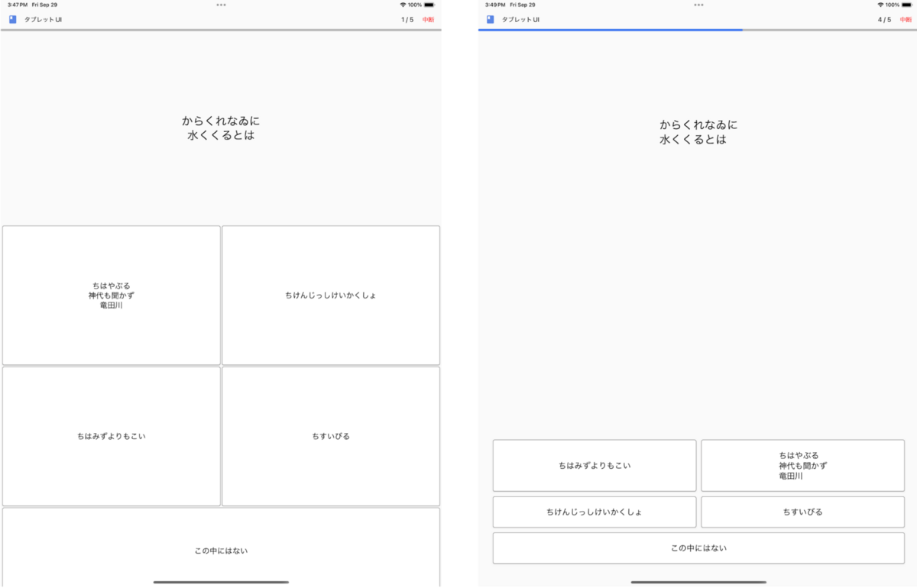
Task: Click タブレット UI title in left screen
Action: click(x=44, y=20)
